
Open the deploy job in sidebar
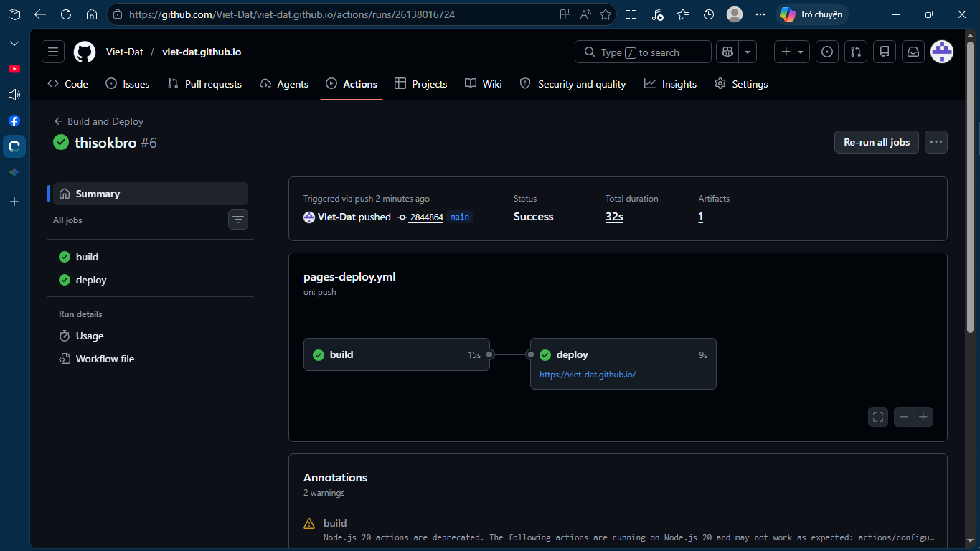(x=151, y=280)
